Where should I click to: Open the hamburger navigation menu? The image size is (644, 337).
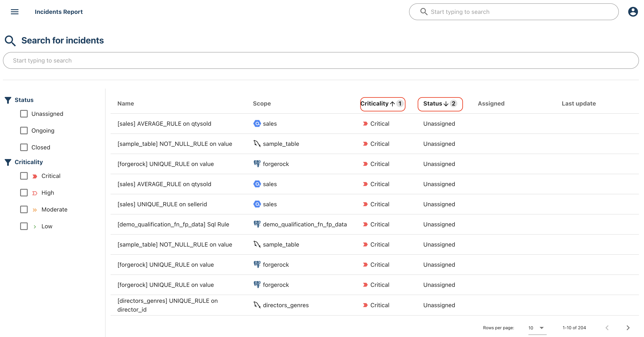[x=14, y=12]
